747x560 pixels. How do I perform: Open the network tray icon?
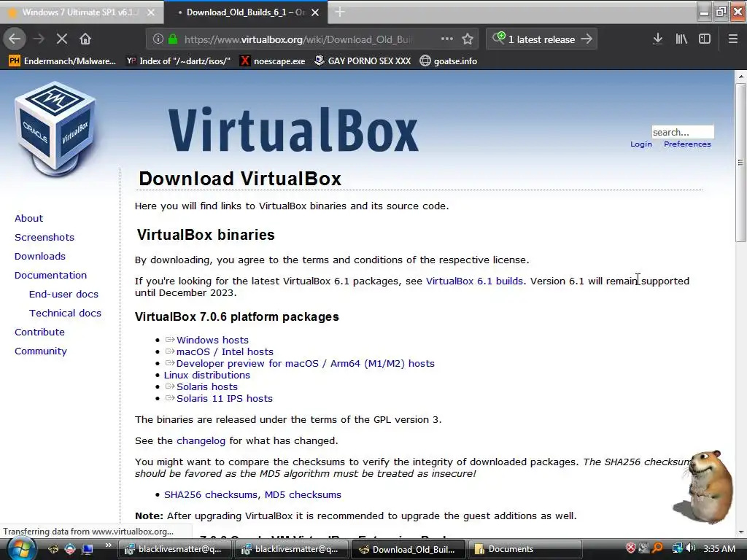coord(677,548)
